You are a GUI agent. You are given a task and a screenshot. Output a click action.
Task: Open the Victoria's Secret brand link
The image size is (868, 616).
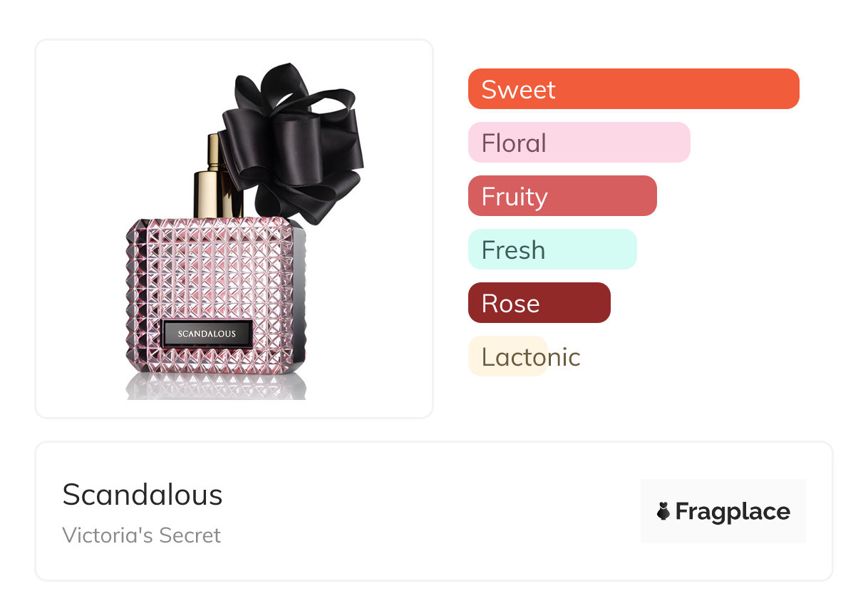(142, 535)
